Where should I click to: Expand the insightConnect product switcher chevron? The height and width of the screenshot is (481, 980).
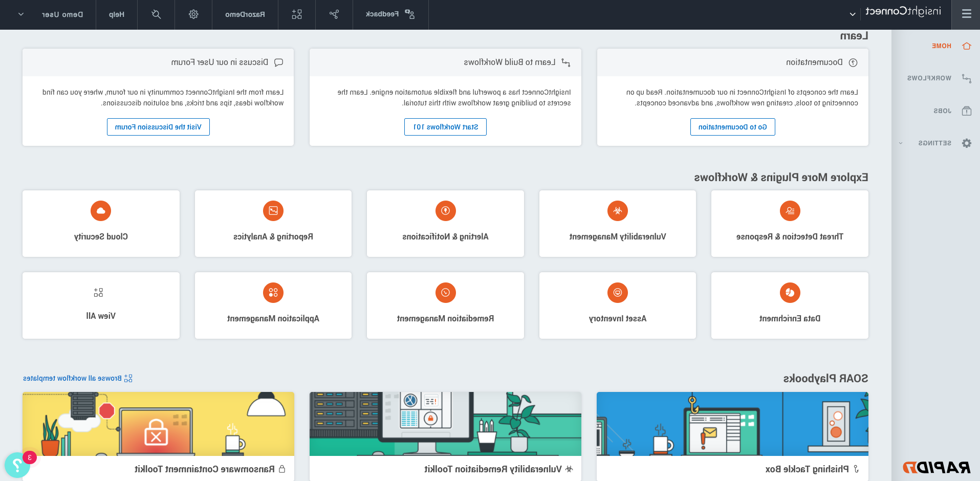click(853, 14)
